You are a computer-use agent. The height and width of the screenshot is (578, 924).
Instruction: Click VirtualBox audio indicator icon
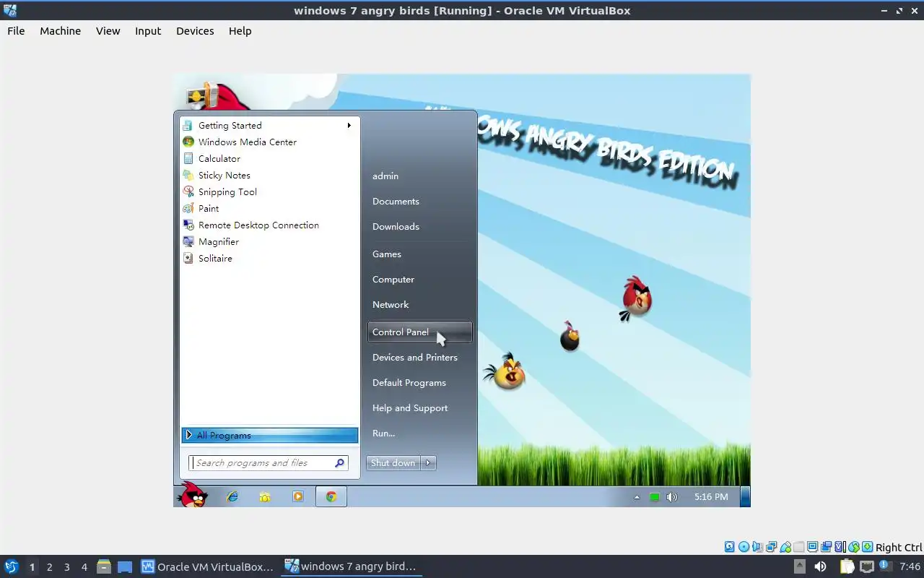tap(758, 547)
